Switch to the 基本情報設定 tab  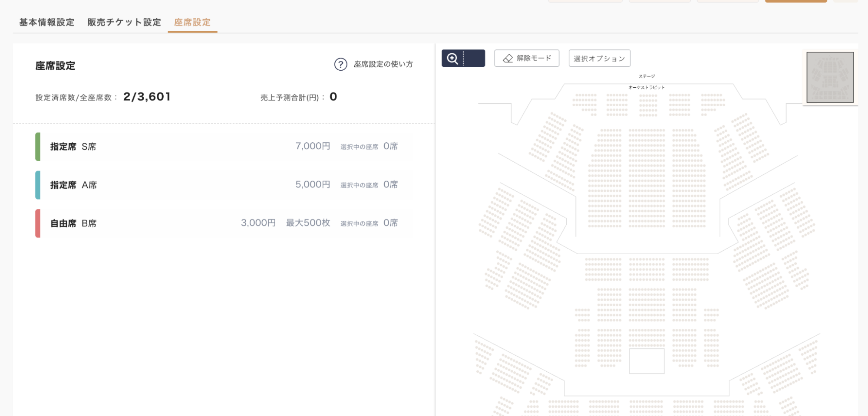click(x=46, y=22)
